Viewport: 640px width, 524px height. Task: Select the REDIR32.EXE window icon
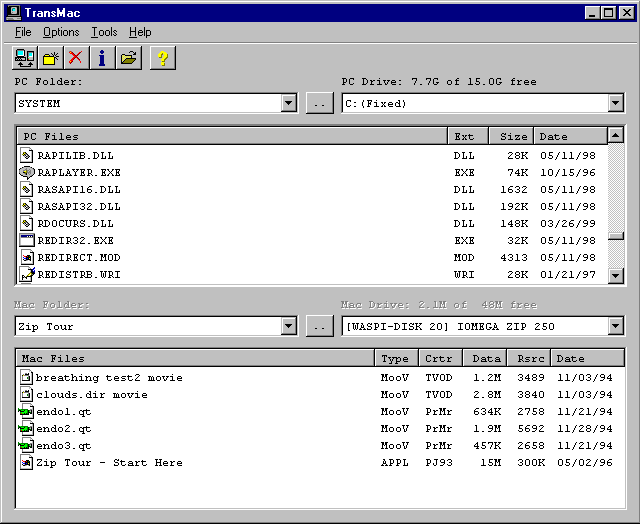click(x=27, y=240)
